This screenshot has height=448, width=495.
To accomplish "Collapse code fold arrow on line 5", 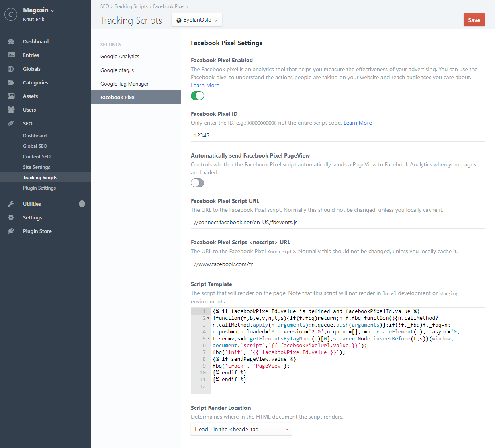I will [x=208, y=339].
